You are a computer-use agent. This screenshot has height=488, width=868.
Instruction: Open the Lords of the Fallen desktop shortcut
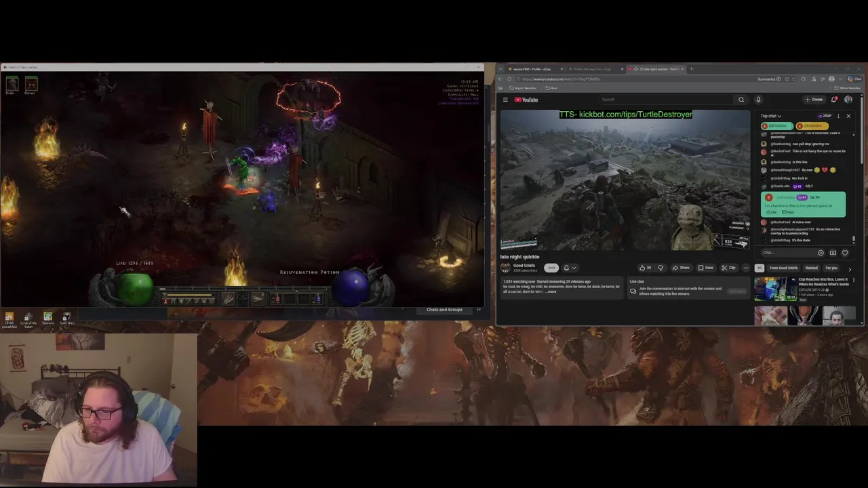(28, 319)
